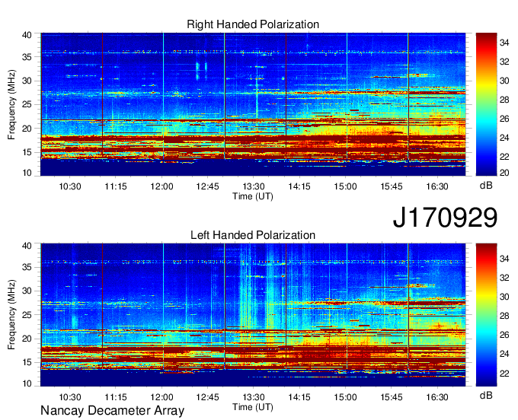Image resolution: width=518 pixels, height=420 pixels.
Task: Click "Frequency (MHz)" axis label of Right Handed plot
Action: [x=11, y=104]
